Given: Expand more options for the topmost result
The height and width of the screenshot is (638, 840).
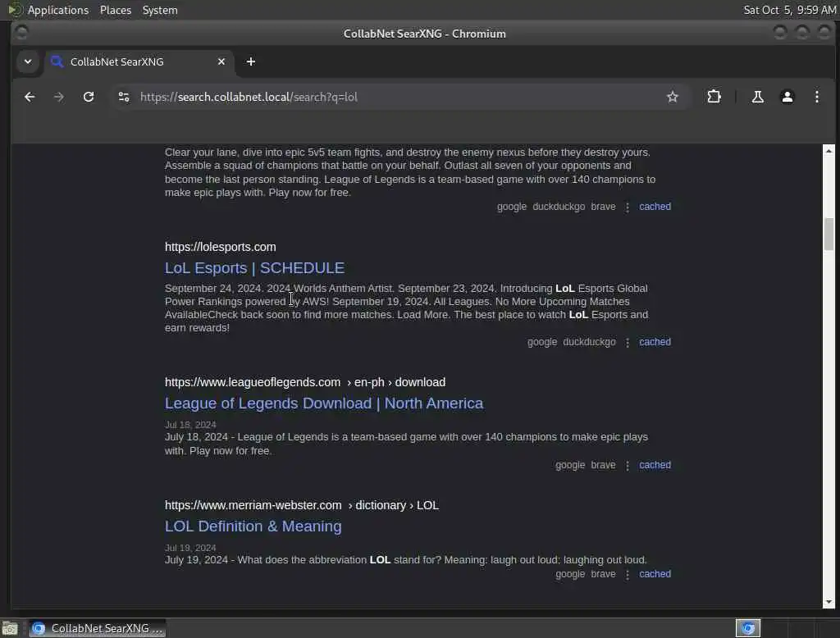Looking at the screenshot, I should coord(628,207).
